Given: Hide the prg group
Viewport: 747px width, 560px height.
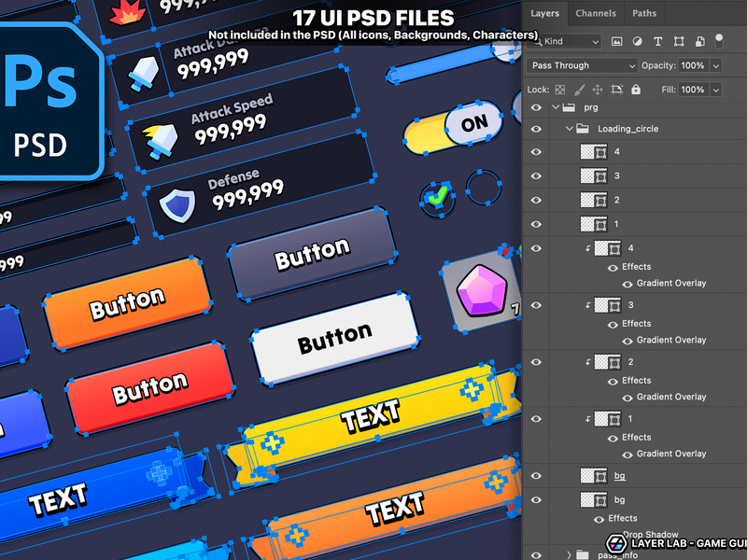Looking at the screenshot, I should (536, 107).
